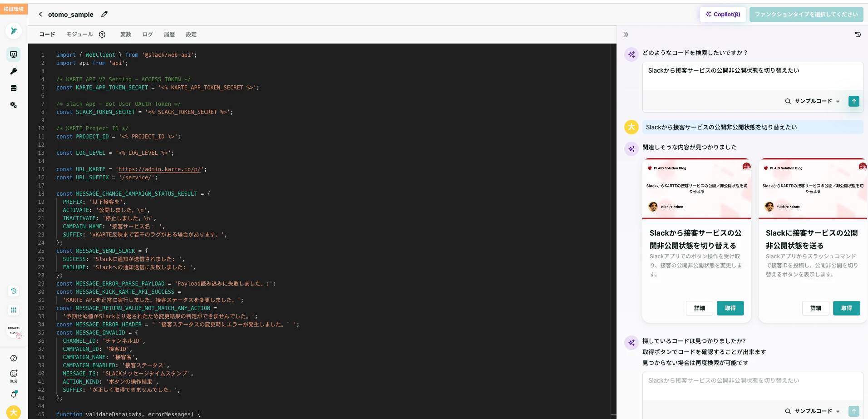Screen dimensions: 868x419
Task: Click the Copilot(β) button
Action: pos(723,15)
